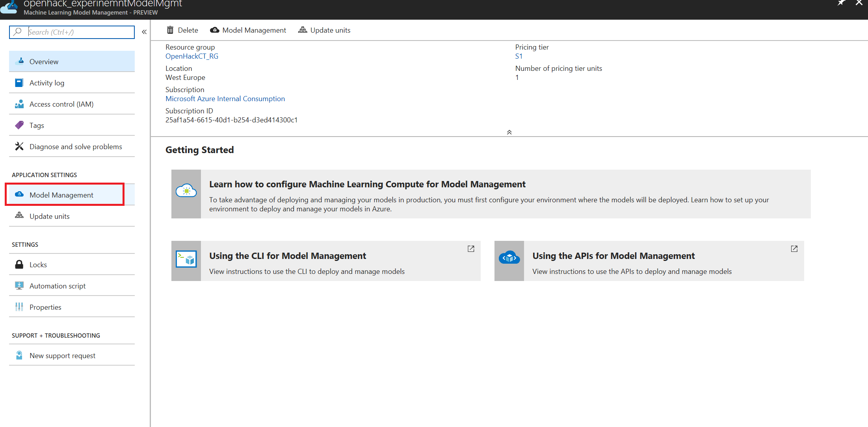Image resolution: width=868 pixels, height=427 pixels.
Task: Collapse the sidebar with double chevron
Action: point(144,32)
